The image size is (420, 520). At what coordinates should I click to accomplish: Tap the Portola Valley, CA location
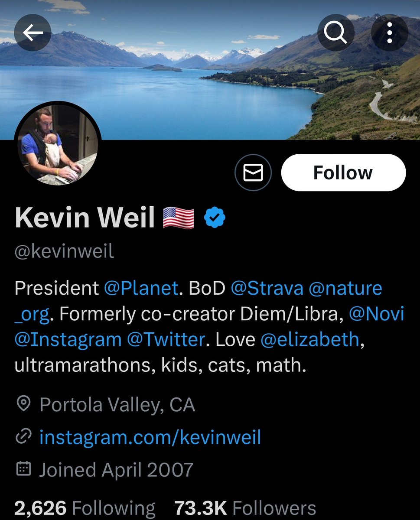point(117,405)
